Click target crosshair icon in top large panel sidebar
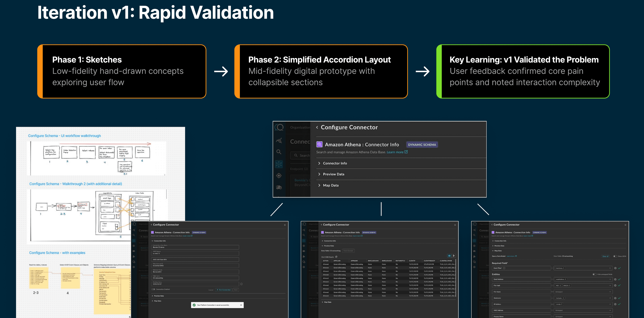644x318 pixels. pos(279,175)
